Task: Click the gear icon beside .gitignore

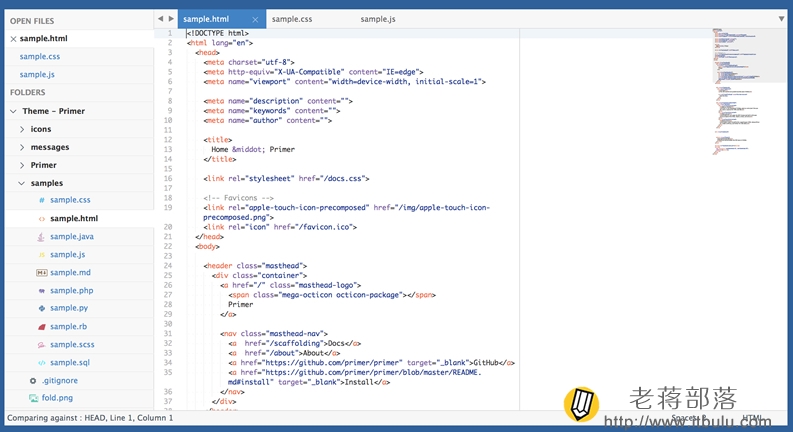Action: (33, 381)
